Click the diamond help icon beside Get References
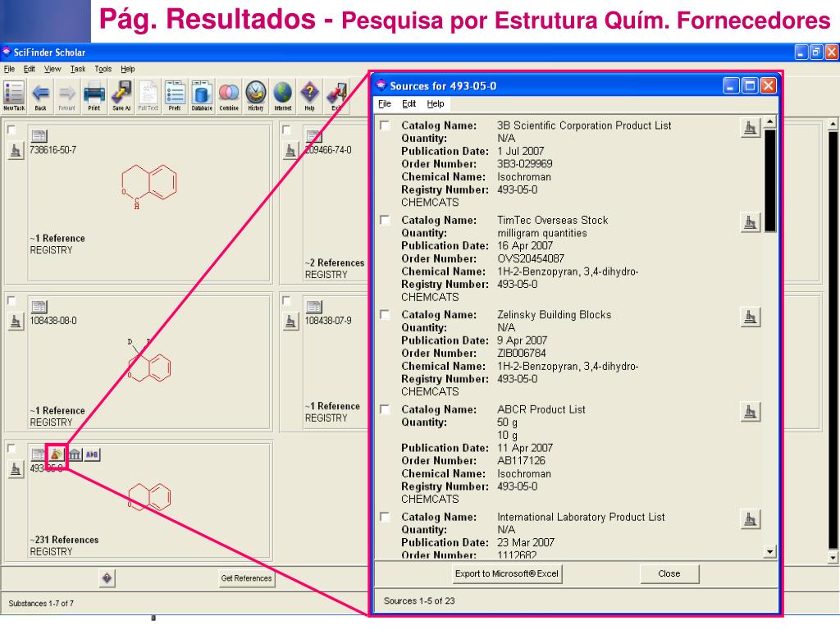 click(107, 578)
